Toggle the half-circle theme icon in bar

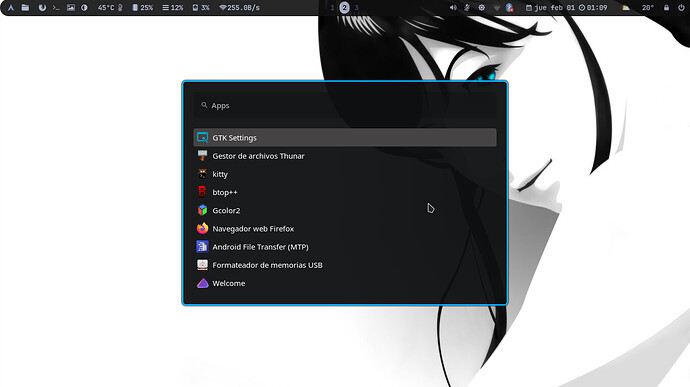(x=84, y=7)
